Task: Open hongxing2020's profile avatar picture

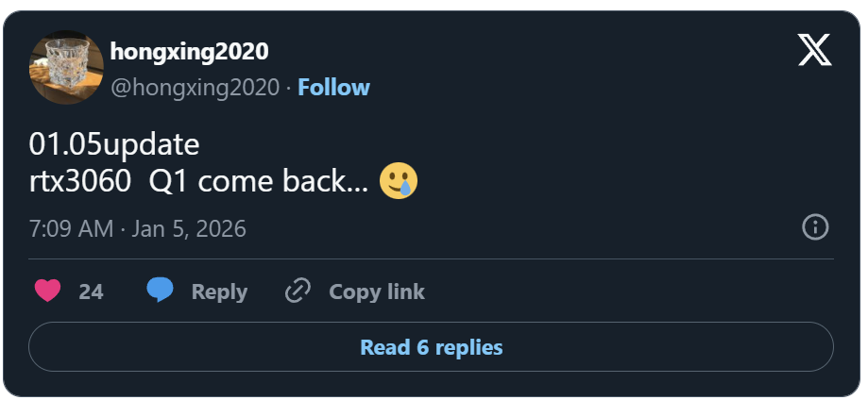Action: pyautogui.click(x=66, y=67)
